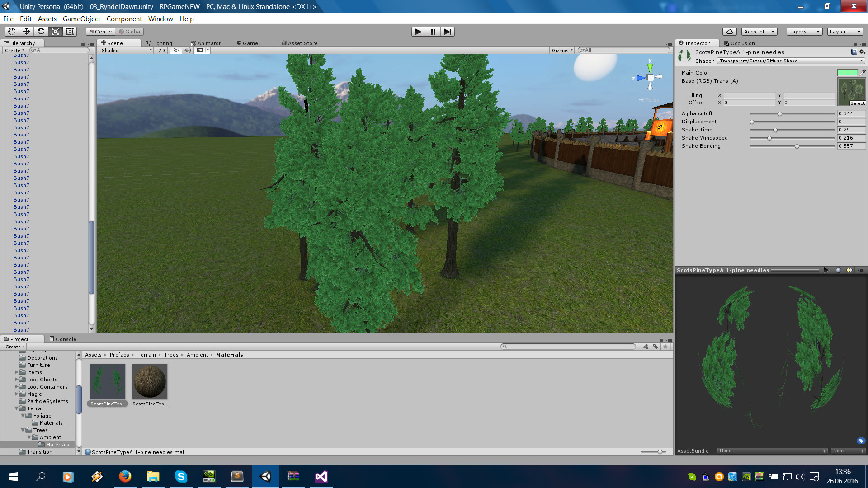Choose the Rect Transform tool
Image resolution: width=868 pixels, height=488 pixels.
coord(70,32)
